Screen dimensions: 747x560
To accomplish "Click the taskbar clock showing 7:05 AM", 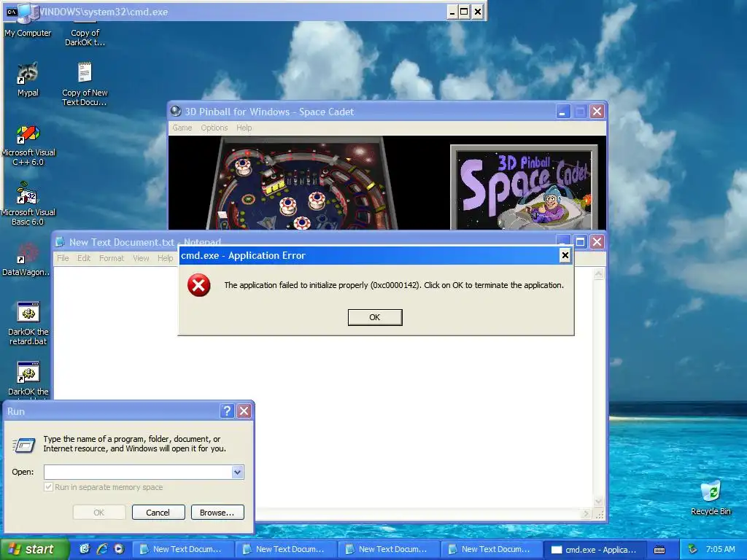I will 720,549.
